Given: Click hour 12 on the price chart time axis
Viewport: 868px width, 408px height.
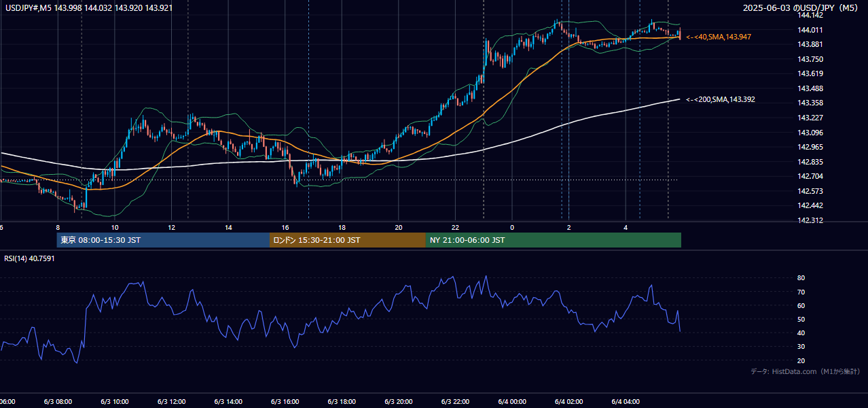Looking at the screenshot, I should (171, 228).
